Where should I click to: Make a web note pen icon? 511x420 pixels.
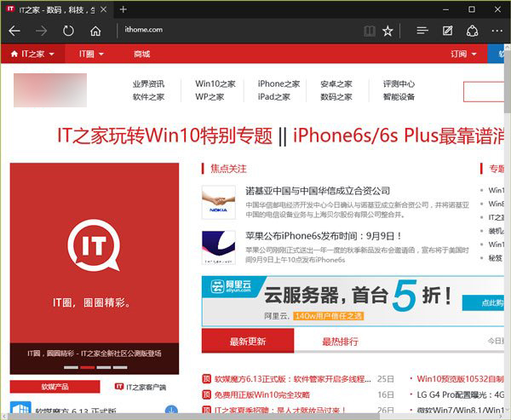click(x=448, y=31)
